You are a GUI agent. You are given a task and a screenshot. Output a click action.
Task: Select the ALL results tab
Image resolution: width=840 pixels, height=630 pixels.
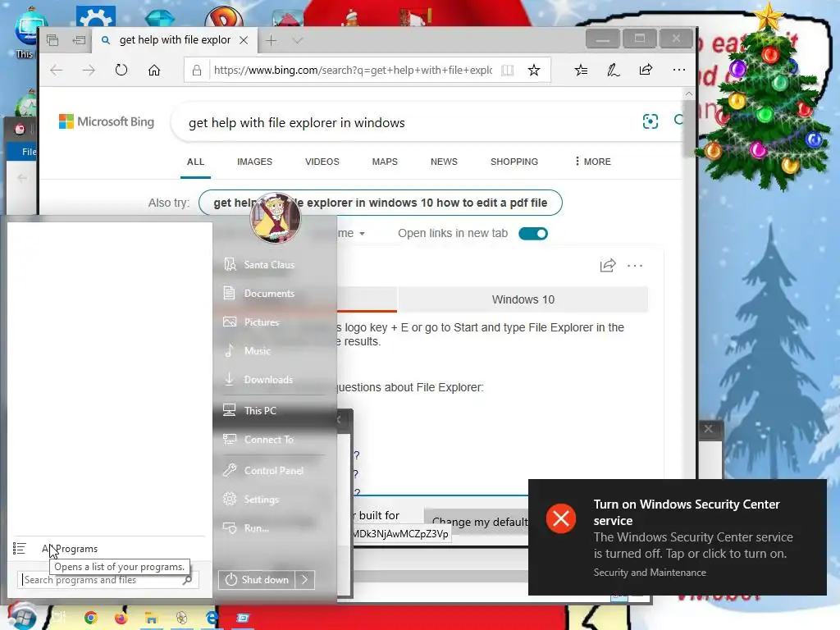(195, 162)
